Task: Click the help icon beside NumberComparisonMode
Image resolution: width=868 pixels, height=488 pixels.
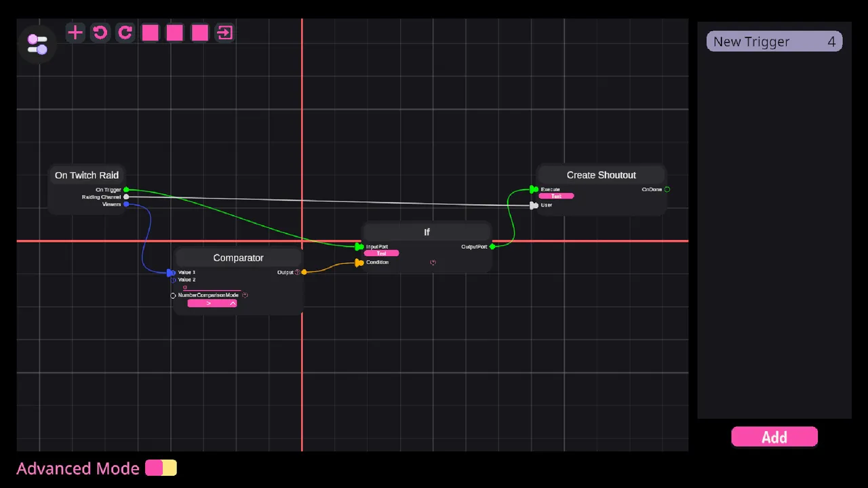Action: click(x=245, y=295)
